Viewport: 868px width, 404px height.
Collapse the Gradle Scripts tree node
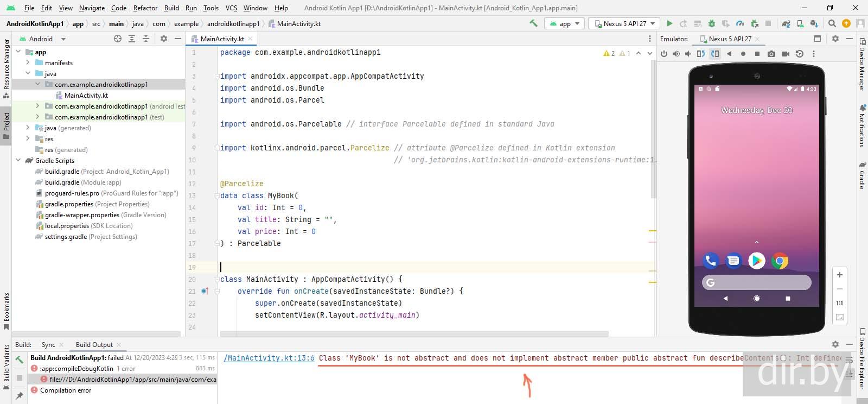click(x=18, y=161)
